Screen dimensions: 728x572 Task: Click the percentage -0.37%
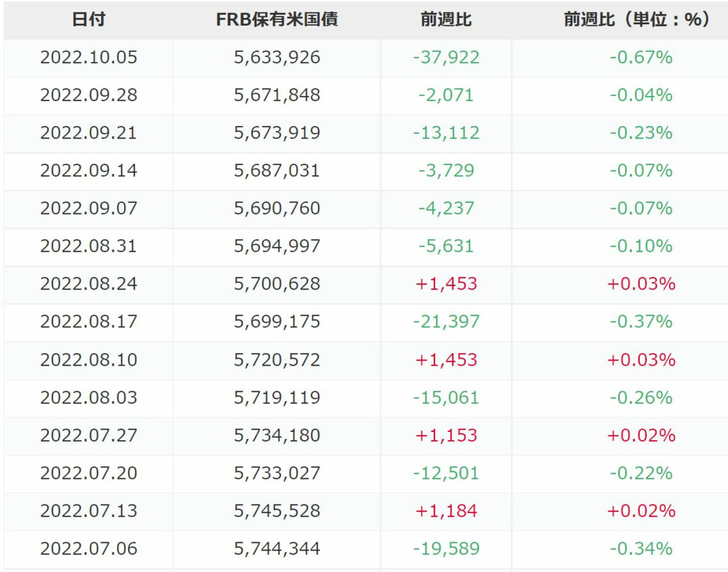click(x=641, y=321)
